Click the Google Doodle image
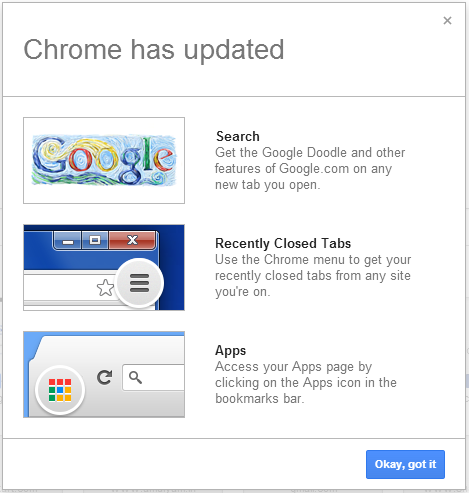The height and width of the screenshot is (493, 469). click(104, 160)
